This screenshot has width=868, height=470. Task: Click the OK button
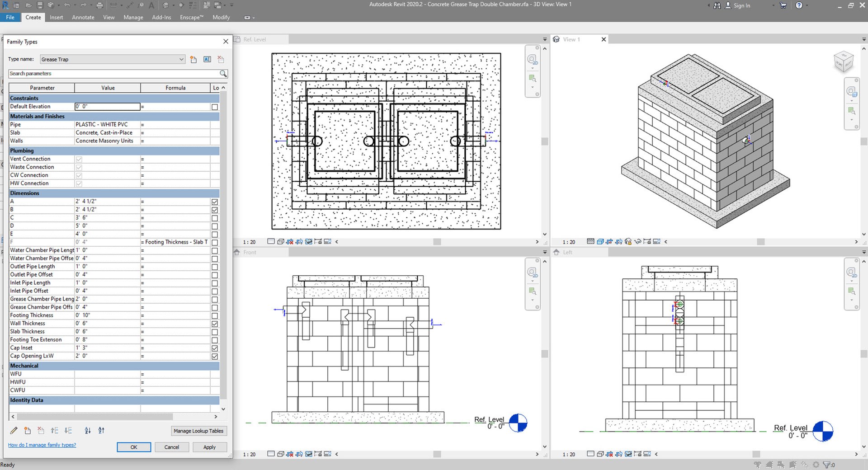134,447
